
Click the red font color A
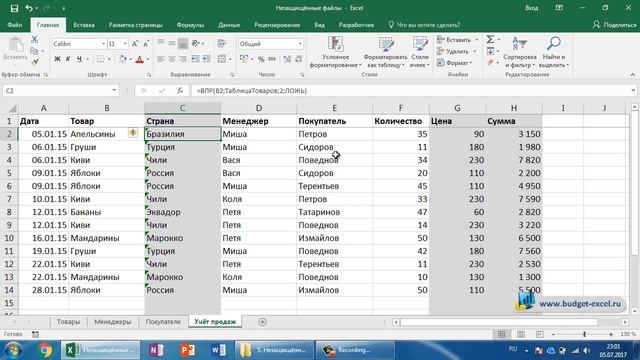140,59
